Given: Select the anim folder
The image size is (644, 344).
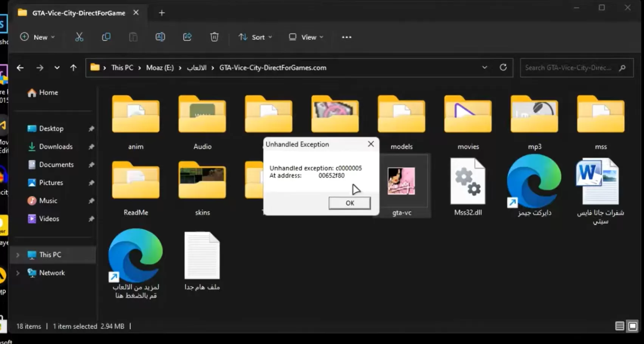Looking at the screenshot, I should click(x=136, y=122).
